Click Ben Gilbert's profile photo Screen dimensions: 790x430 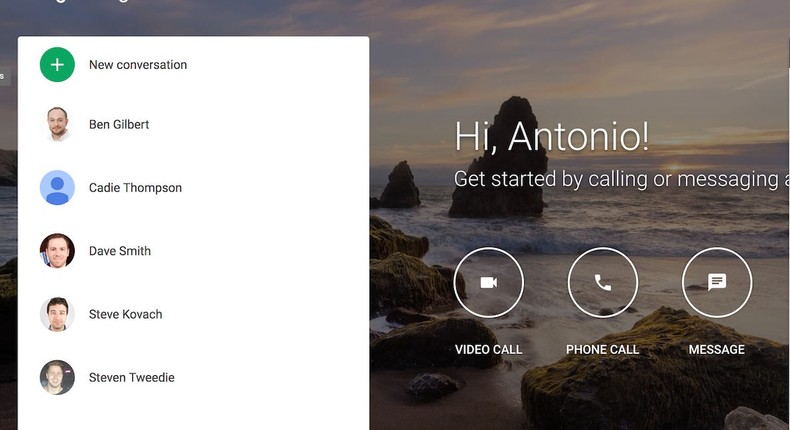(57, 125)
